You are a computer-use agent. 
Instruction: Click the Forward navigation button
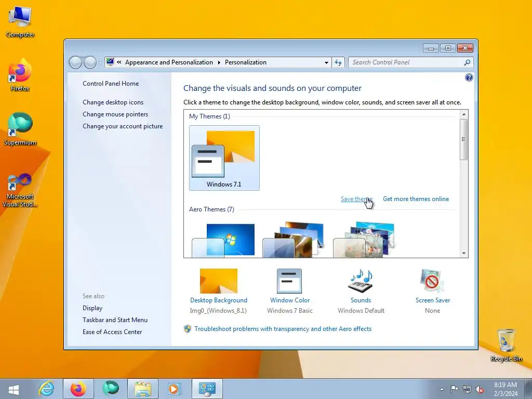(x=90, y=62)
